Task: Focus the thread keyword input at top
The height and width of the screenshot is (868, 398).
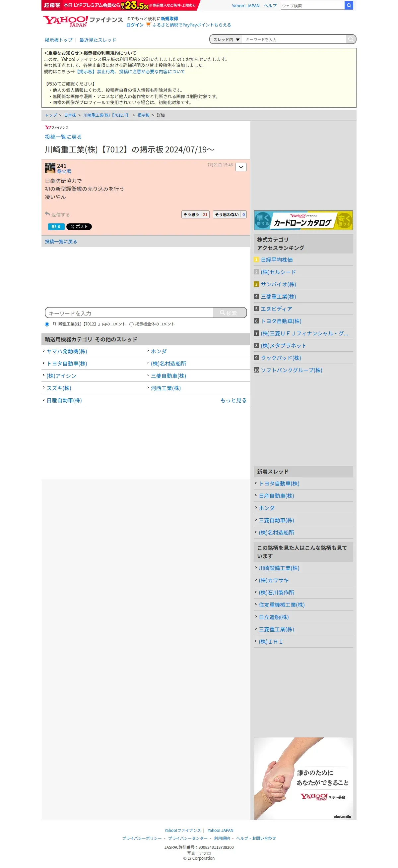Action: pyautogui.click(x=294, y=39)
